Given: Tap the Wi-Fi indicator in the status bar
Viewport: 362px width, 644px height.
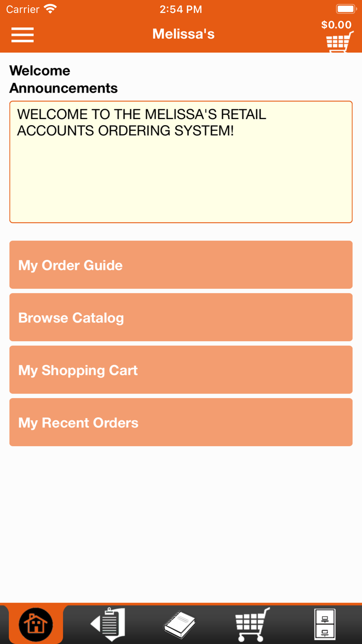Looking at the screenshot, I should [x=49, y=8].
